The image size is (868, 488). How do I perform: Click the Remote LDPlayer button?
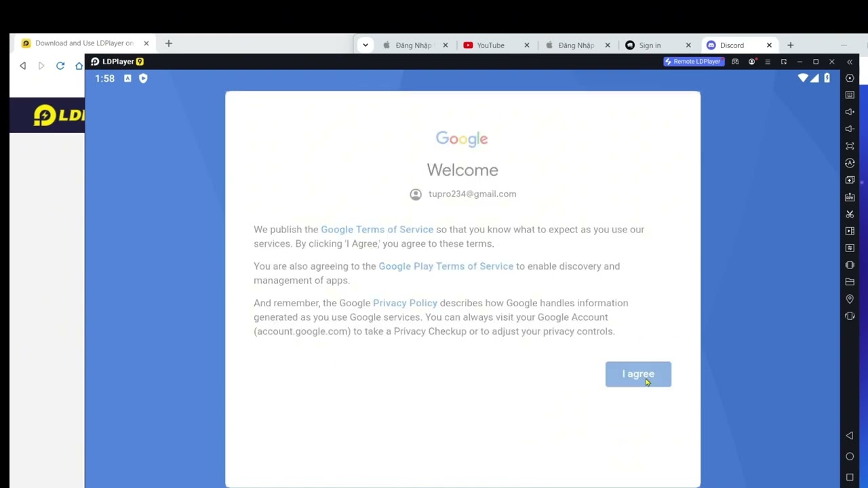pyautogui.click(x=692, y=62)
